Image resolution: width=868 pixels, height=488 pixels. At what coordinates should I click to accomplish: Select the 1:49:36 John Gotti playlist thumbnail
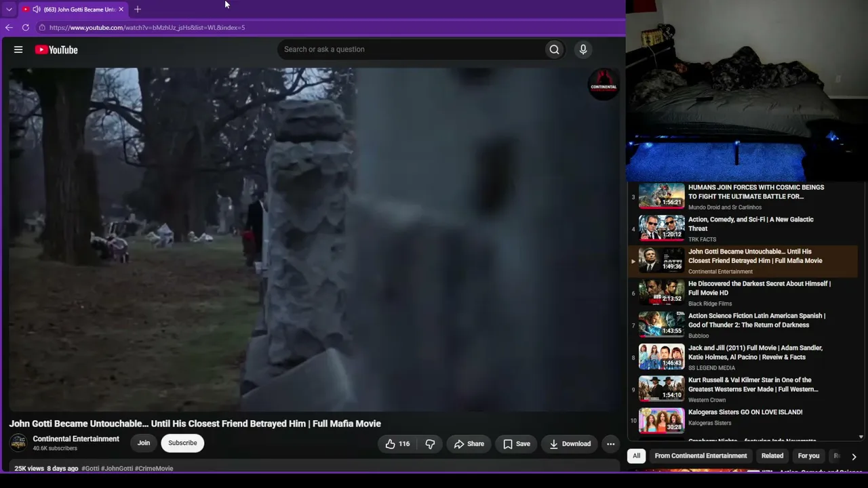coord(662,261)
